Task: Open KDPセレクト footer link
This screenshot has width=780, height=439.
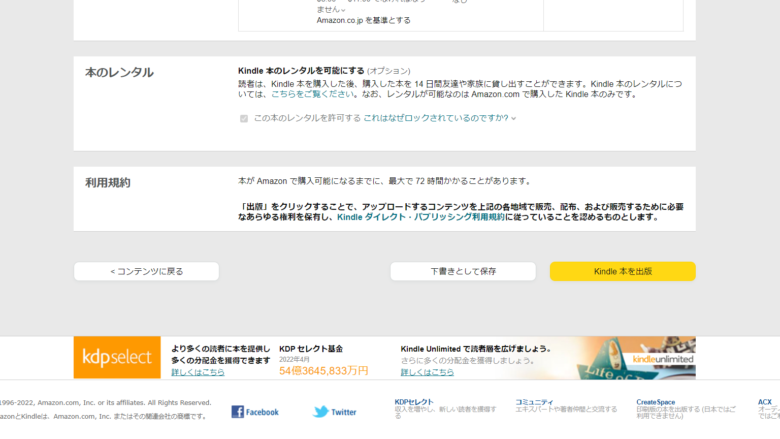Action: (x=414, y=402)
